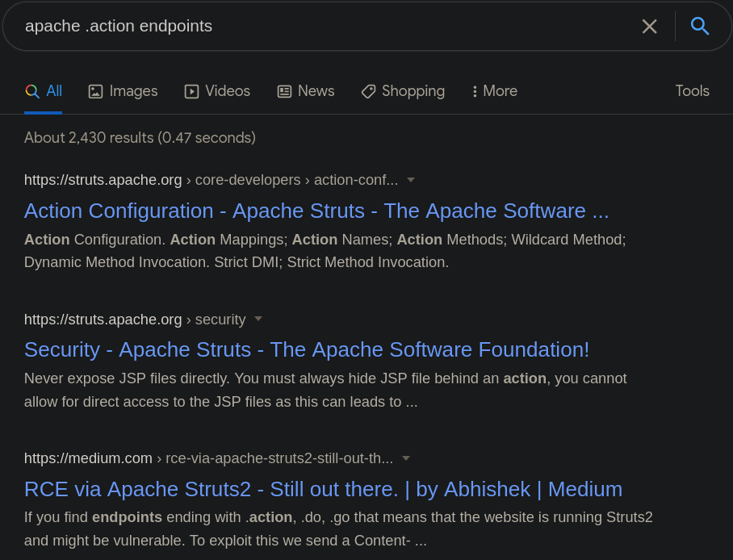Switch to the Images results tab
Image resolution: width=733 pixels, height=560 pixels.
pyautogui.click(x=132, y=91)
